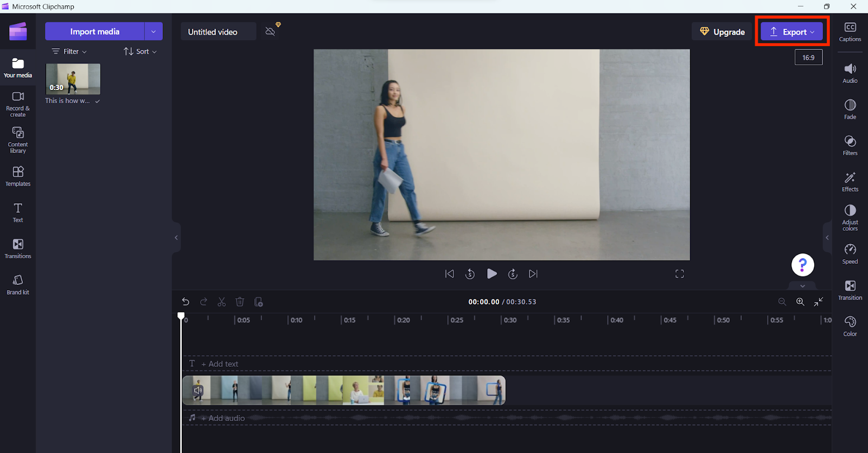This screenshot has height=453, width=868.
Task: Open the Captions panel
Action: coord(850,31)
